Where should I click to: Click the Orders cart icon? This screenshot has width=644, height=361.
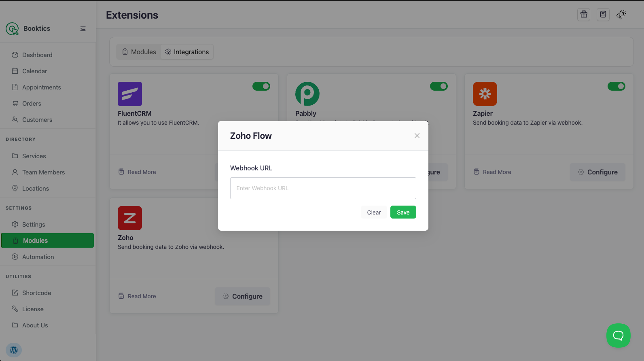15,104
